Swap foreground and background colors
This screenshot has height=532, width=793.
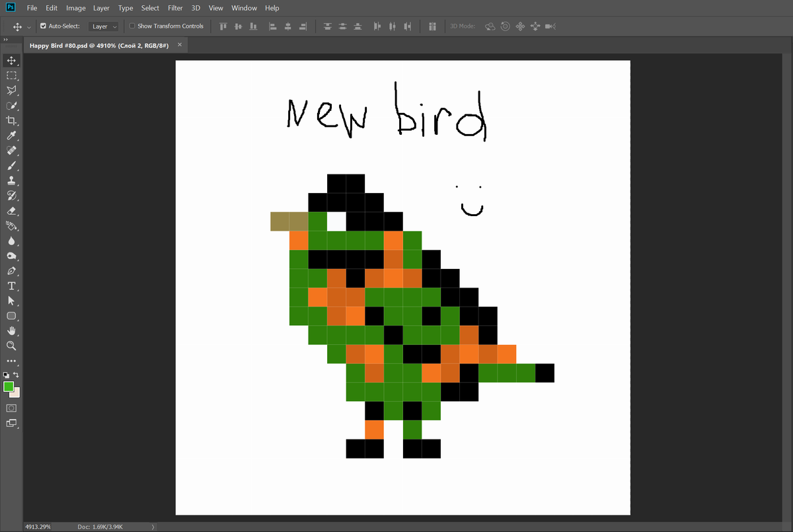point(17,375)
